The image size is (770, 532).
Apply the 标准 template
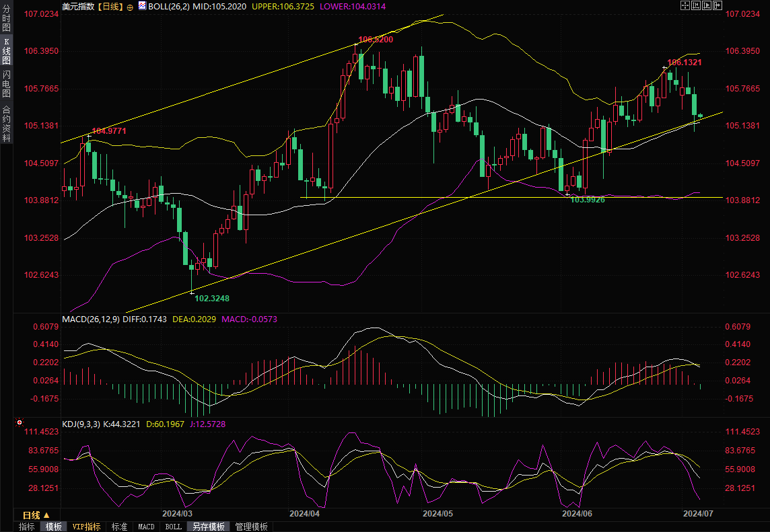[x=120, y=527]
